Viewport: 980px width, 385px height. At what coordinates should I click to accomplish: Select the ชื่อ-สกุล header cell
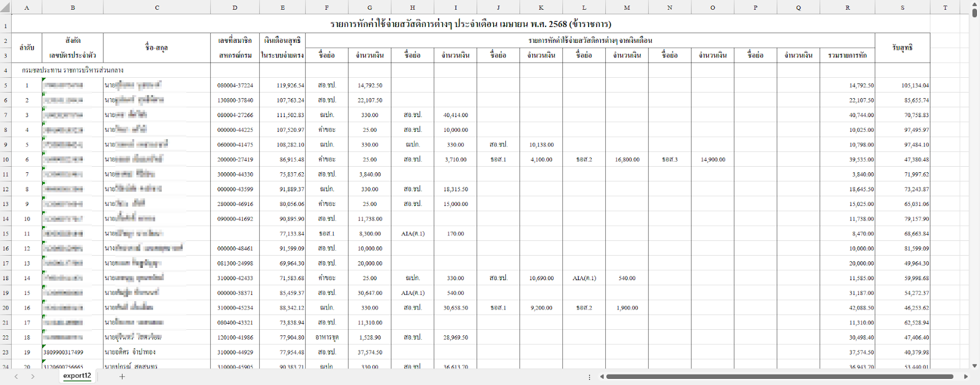[157, 48]
